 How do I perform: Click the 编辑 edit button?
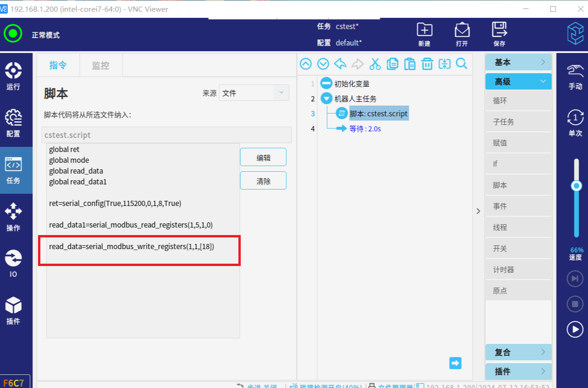(263, 158)
